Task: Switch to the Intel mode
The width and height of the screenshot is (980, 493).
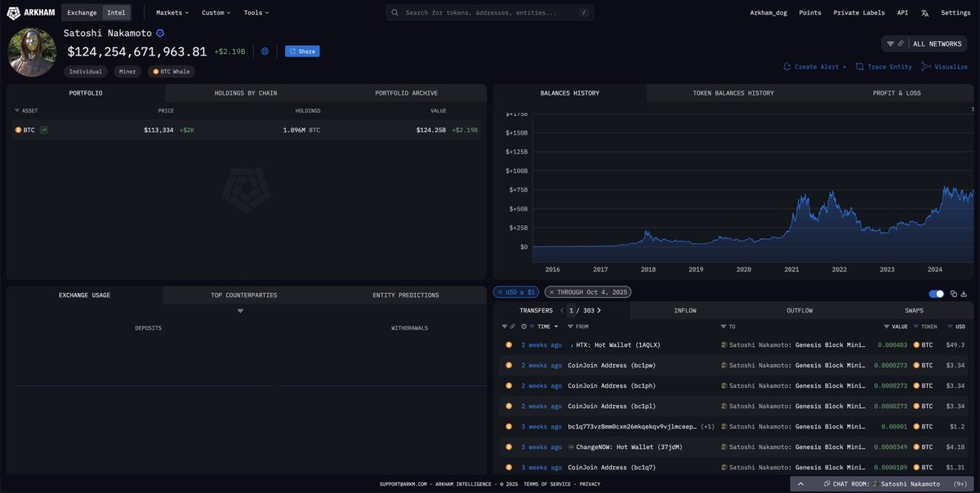Action: 116,13
